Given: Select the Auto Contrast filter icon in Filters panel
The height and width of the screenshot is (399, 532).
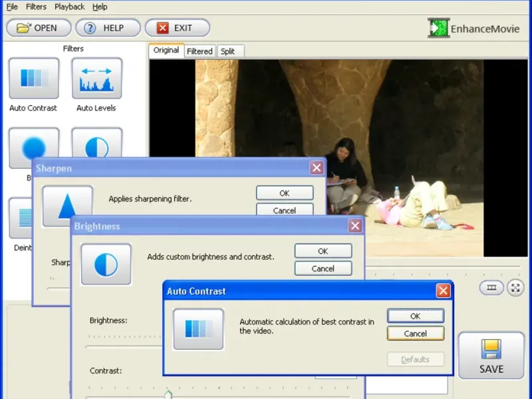Looking at the screenshot, I should [x=34, y=78].
